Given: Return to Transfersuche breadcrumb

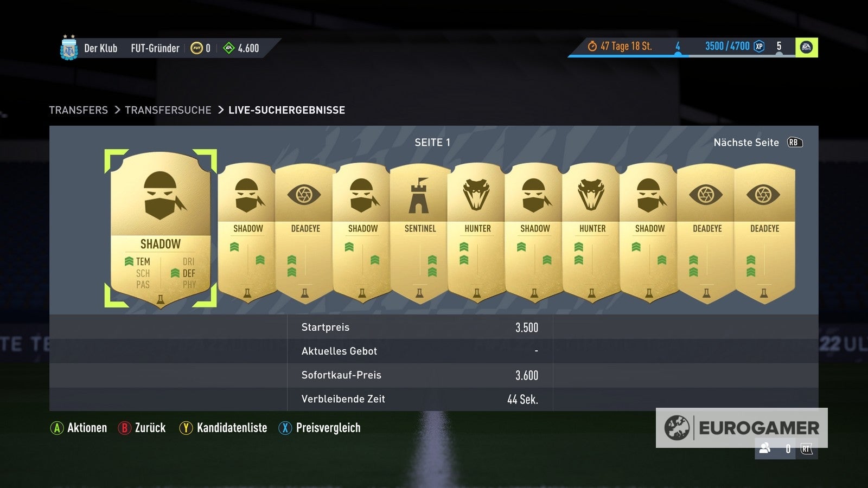Looking at the screenshot, I should [168, 110].
